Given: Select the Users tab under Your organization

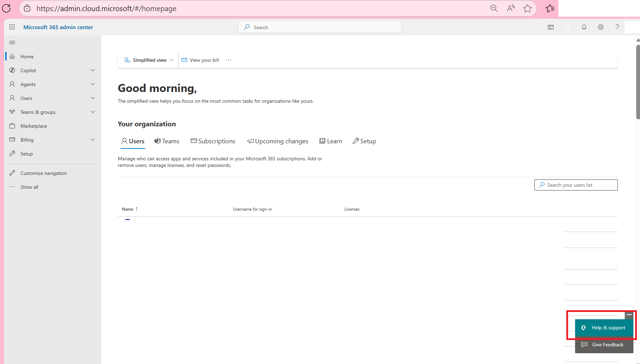Looking at the screenshot, I should 133,141.
